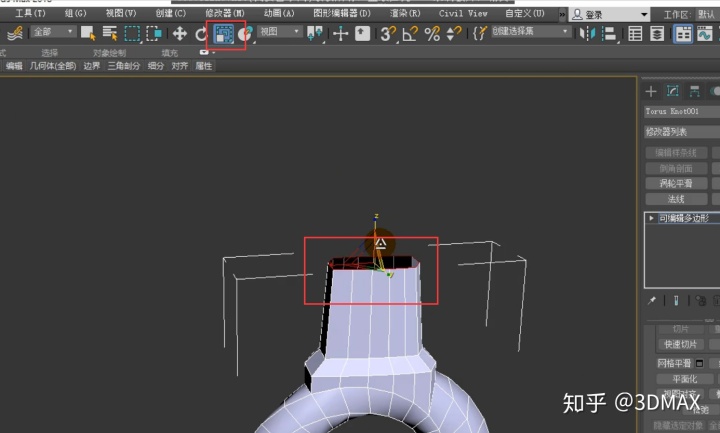Click the ribbon minimize toggle button
720x433 pixels.
tap(204, 52)
